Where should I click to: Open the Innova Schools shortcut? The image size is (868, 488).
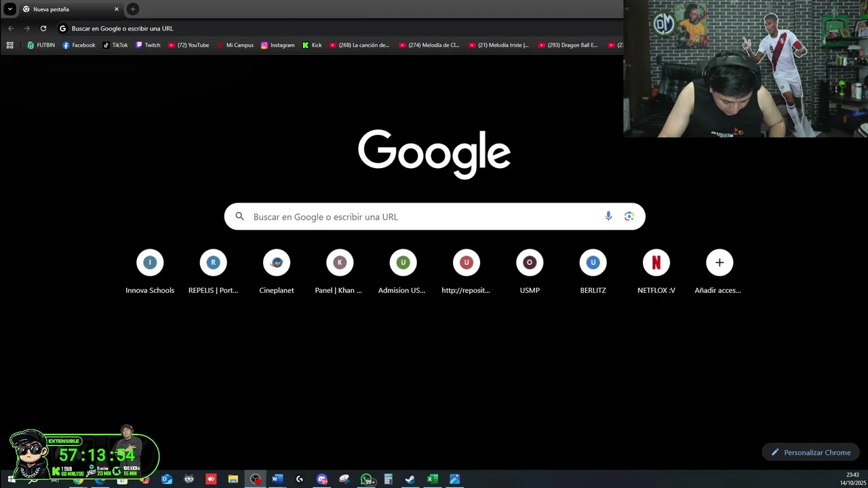point(150,272)
